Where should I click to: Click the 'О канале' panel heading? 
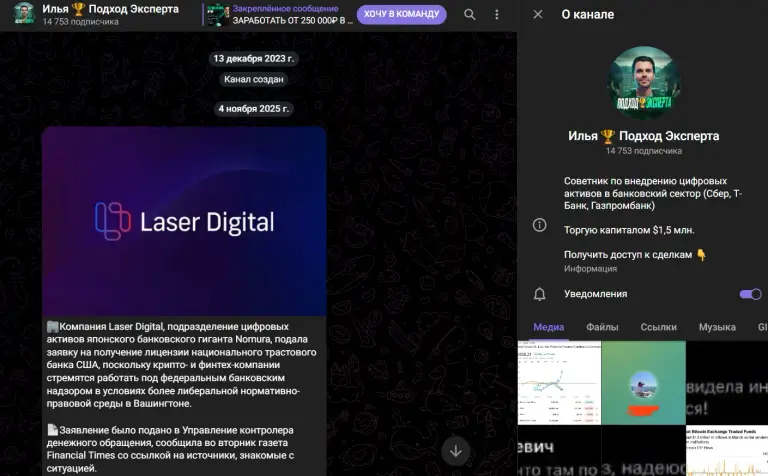[x=587, y=15]
